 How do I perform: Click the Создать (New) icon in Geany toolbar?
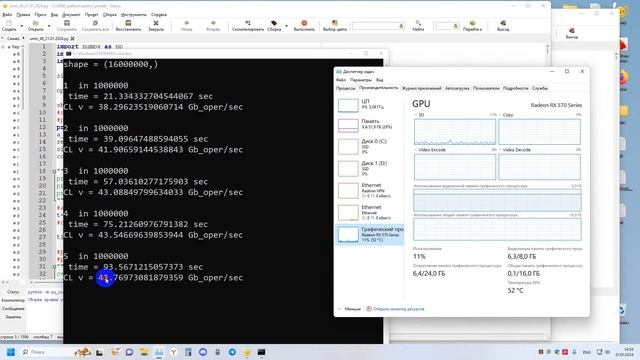click(x=9, y=26)
